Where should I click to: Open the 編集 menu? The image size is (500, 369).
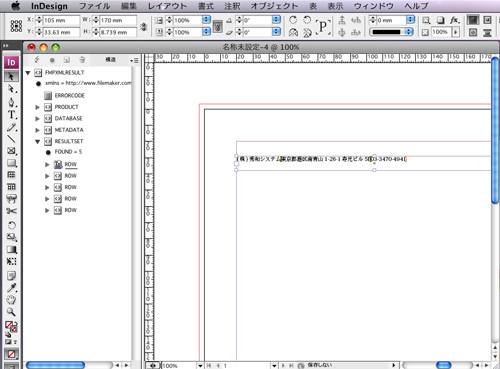129,6
